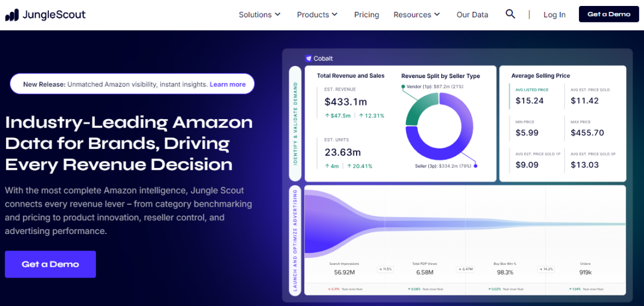Click the 919k Orders value

(x=586, y=272)
